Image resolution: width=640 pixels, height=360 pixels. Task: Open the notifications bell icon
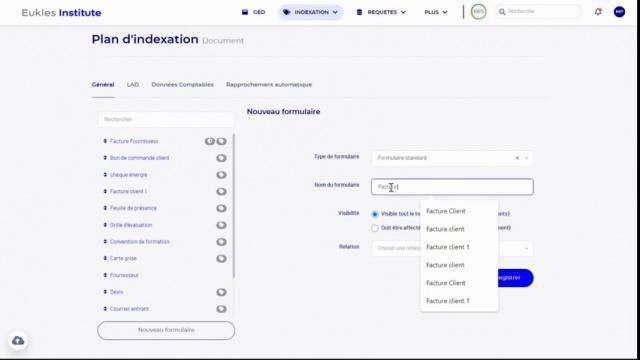[598, 12]
